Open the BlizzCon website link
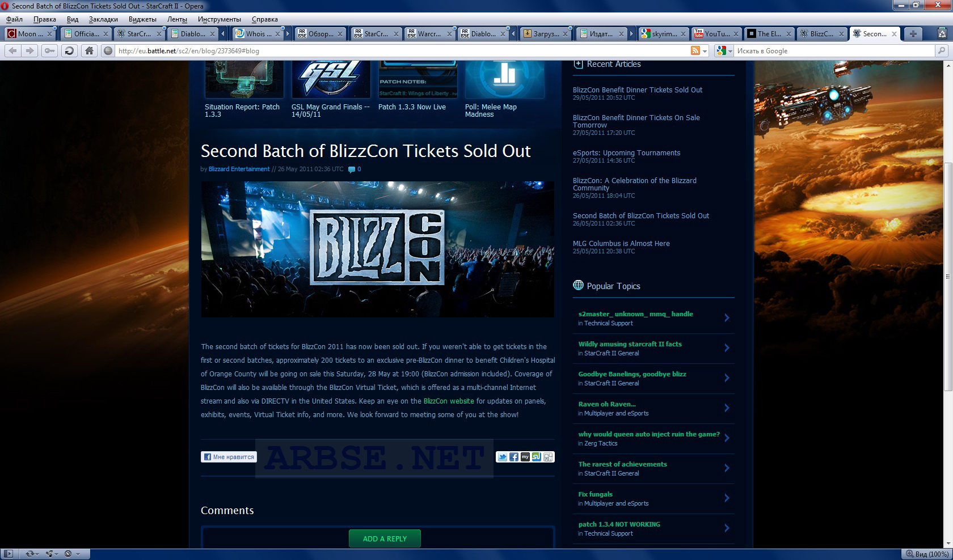This screenshot has height=560, width=953. pyautogui.click(x=449, y=401)
